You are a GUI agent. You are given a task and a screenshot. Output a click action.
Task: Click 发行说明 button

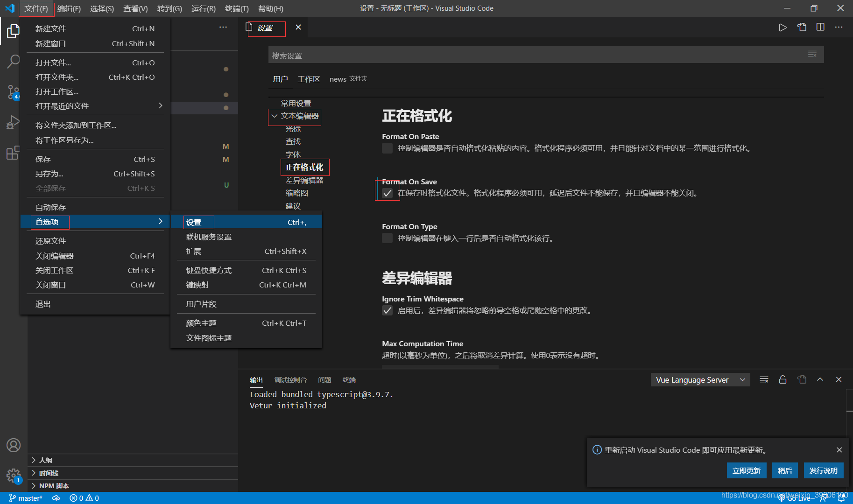[x=823, y=470]
